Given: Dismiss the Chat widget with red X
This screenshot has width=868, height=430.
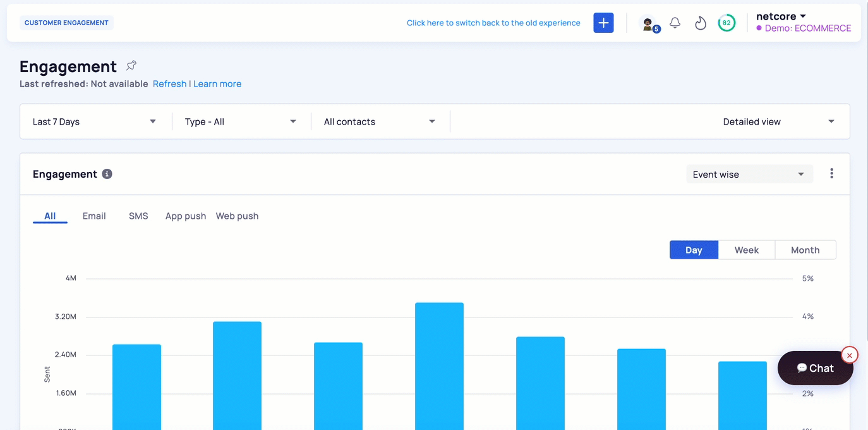Looking at the screenshot, I should pyautogui.click(x=850, y=355).
